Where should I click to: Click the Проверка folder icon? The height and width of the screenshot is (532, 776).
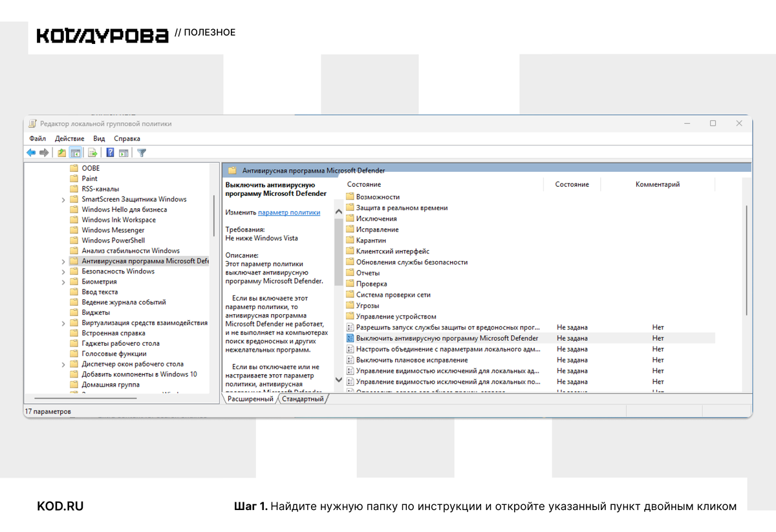coord(350,284)
